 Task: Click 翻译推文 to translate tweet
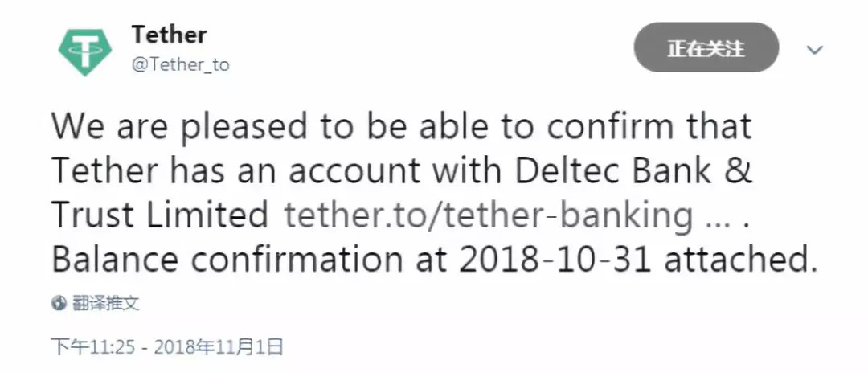pos(104,303)
